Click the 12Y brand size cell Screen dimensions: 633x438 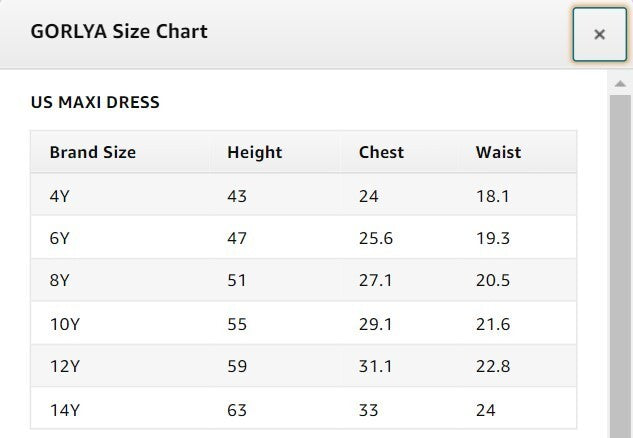tap(65, 366)
